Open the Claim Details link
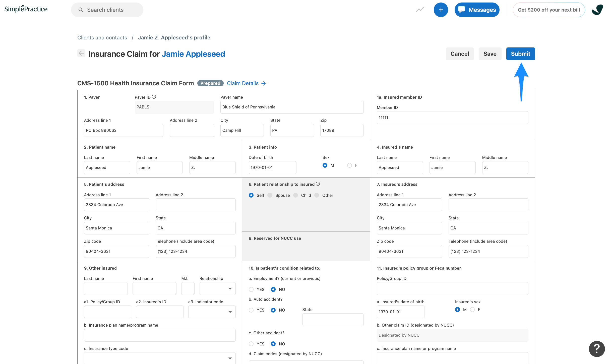Screen dimensions: 612x364 (246, 83)
